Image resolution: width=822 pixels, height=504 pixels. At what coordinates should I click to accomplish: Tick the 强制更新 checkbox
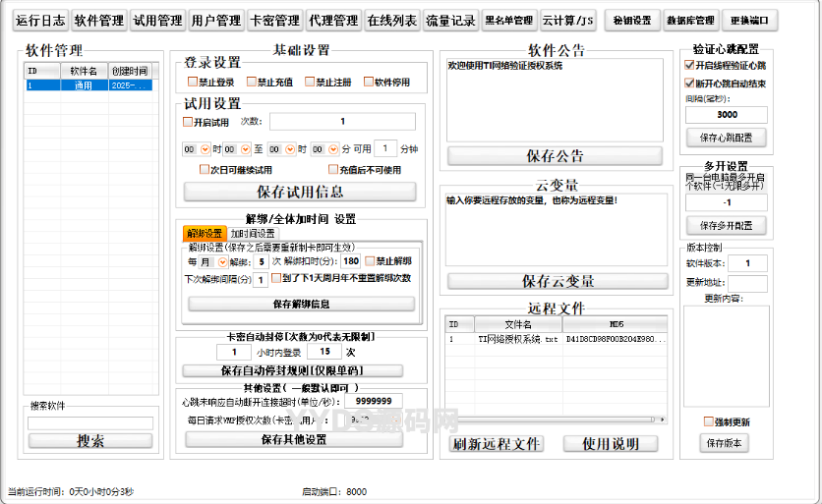coord(708,421)
